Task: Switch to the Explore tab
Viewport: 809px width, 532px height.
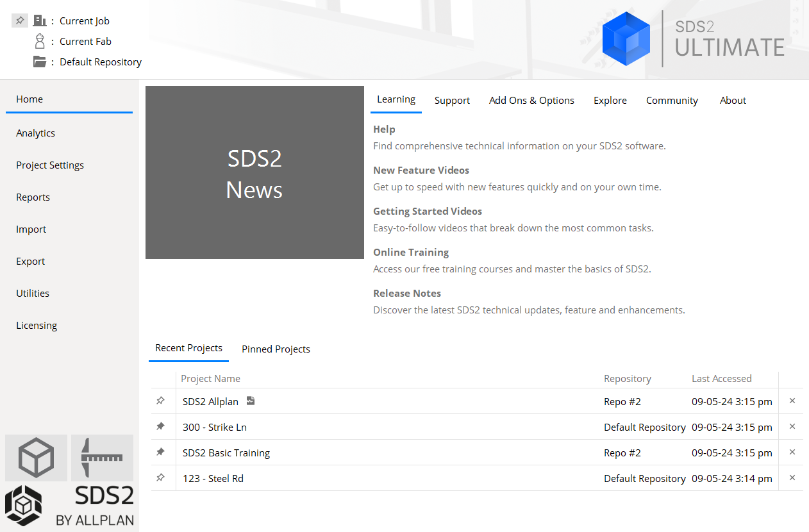Action: 610,101
